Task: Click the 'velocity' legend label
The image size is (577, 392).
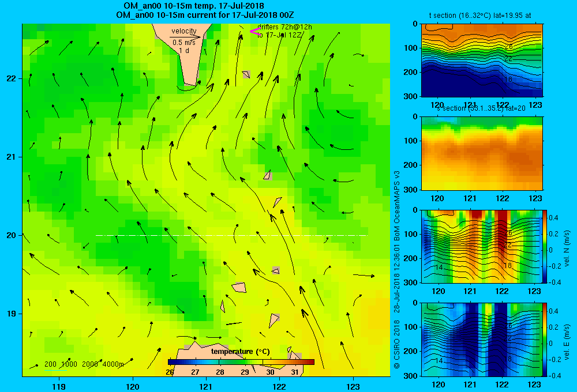Action: [184, 31]
